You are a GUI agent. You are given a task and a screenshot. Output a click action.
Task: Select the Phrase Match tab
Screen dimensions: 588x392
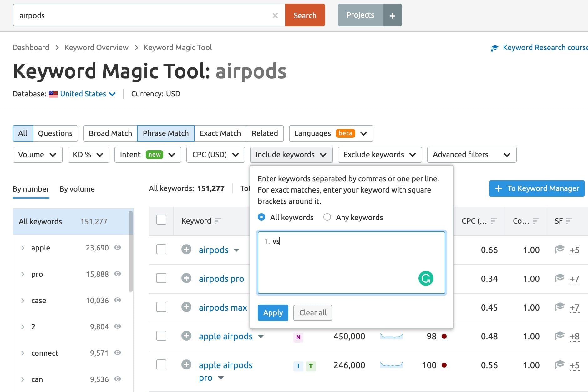(x=166, y=133)
